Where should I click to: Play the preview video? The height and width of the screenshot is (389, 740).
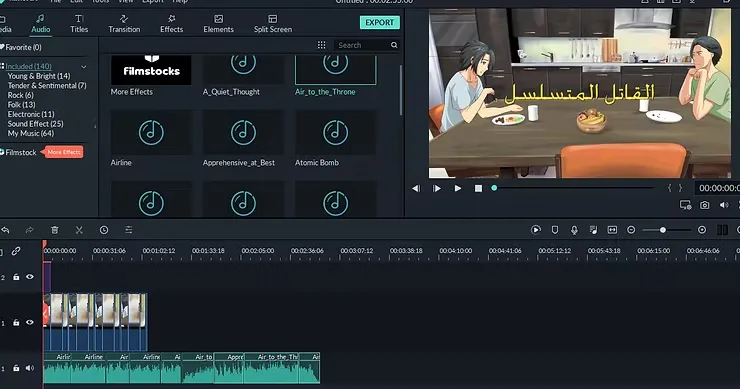click(458, 188)
